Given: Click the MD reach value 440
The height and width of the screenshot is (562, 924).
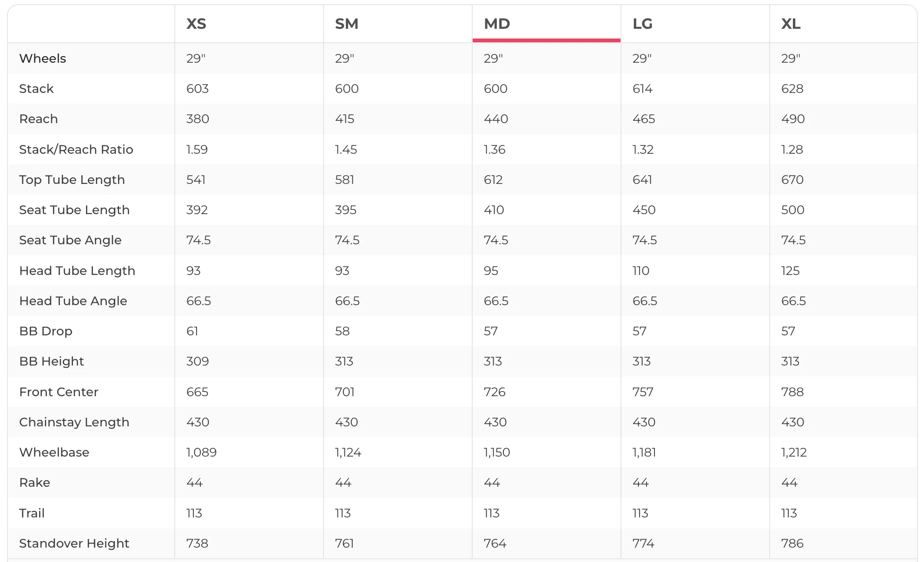Looking at the screenshot, I should 496,119.
